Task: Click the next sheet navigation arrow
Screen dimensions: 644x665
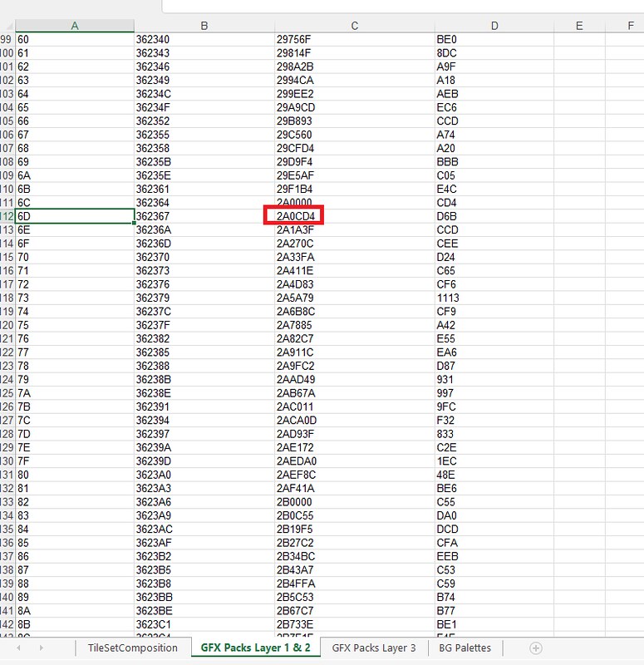Action: 41,648
